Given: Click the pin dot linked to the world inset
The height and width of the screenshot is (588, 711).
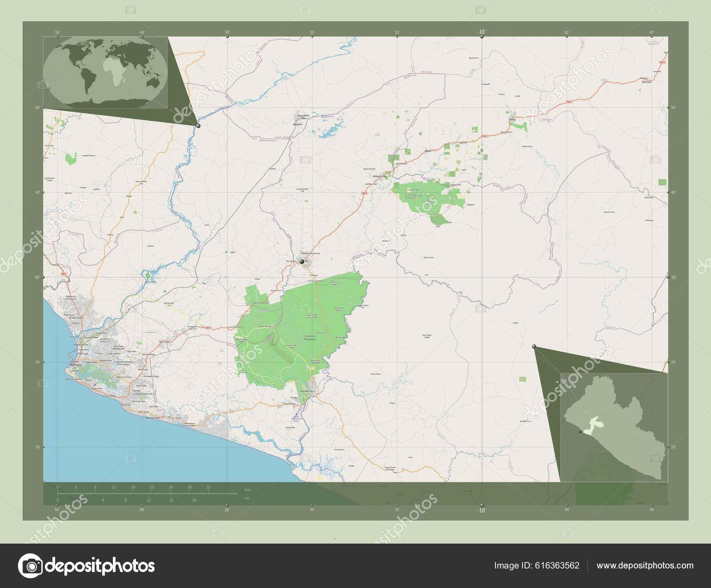Looking at the screenshot, I should tap(197, 126).
